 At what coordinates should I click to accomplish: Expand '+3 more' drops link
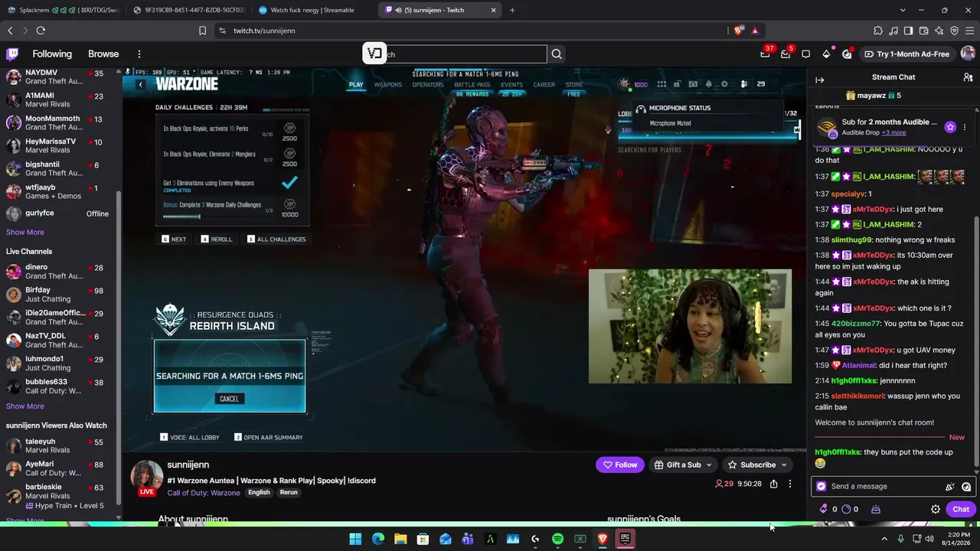pyautogui.click(x=894, y=133)
